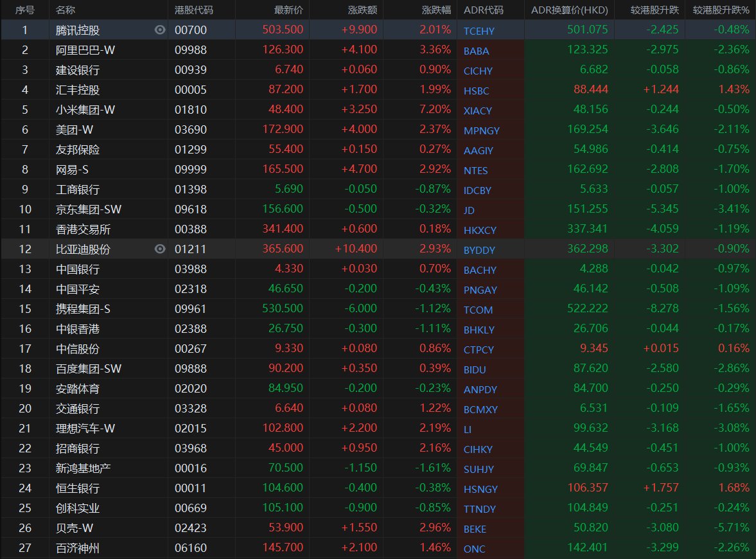Open ADR code BABA link
The height and width of the screenshot is (559, 756).
click(476, 51)
